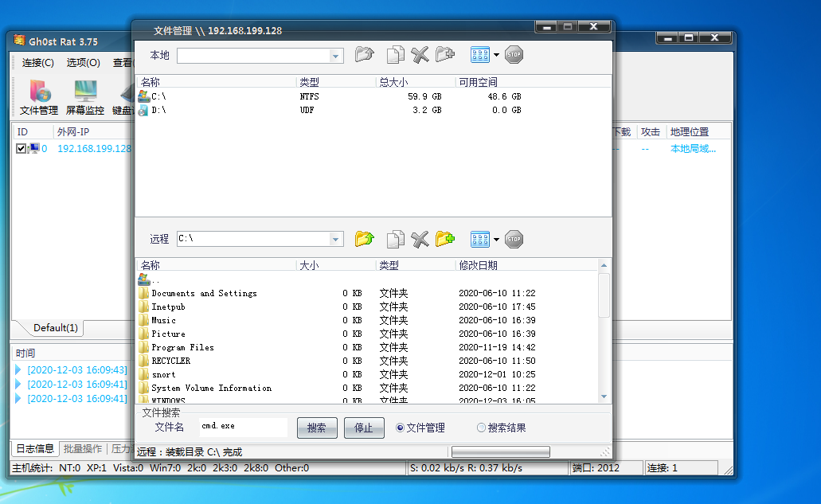Open the 连接(C) menu
This screenshot has height=504, width=821.
point(37,63)
